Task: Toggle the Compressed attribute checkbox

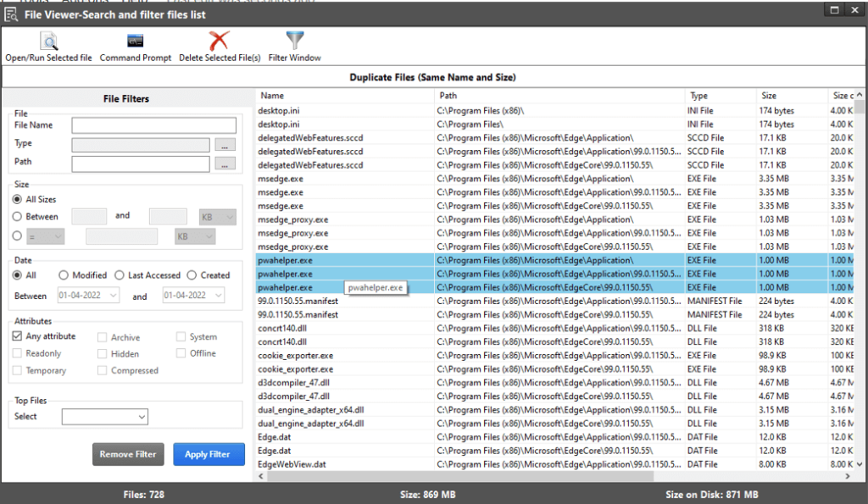Action: pos(102,370)
